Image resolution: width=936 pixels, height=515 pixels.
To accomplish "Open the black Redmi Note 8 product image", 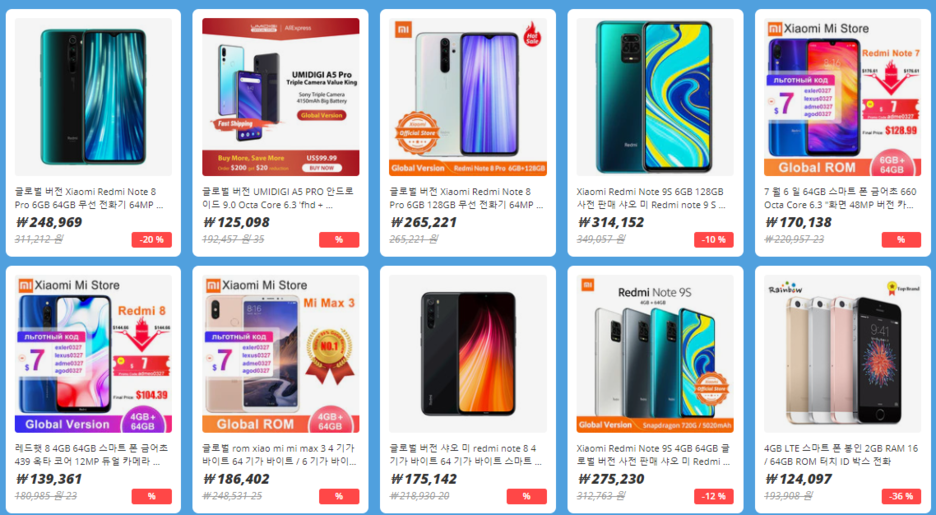I will click(467, 353).
